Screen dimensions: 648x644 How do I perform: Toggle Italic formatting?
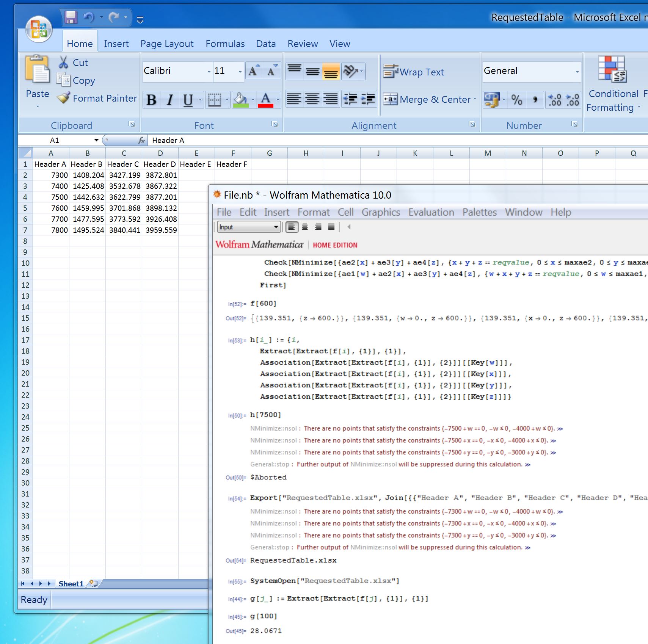point(170,100)
